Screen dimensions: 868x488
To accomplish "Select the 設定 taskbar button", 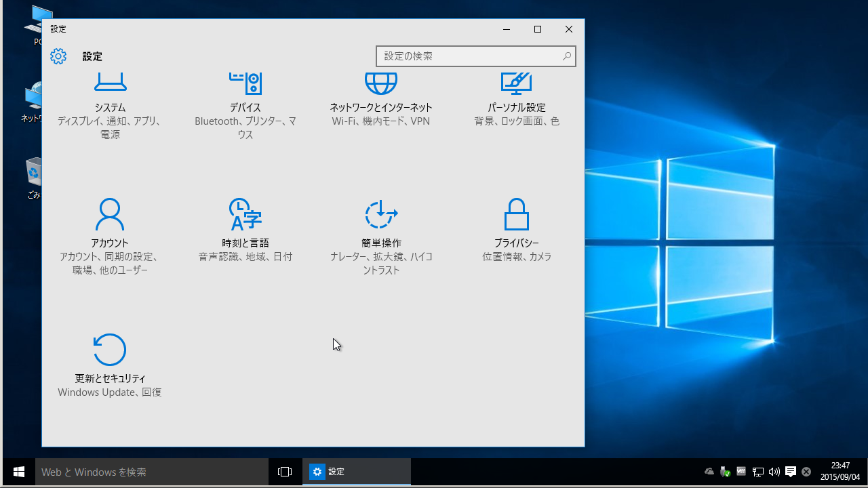I will click(357, 472).
